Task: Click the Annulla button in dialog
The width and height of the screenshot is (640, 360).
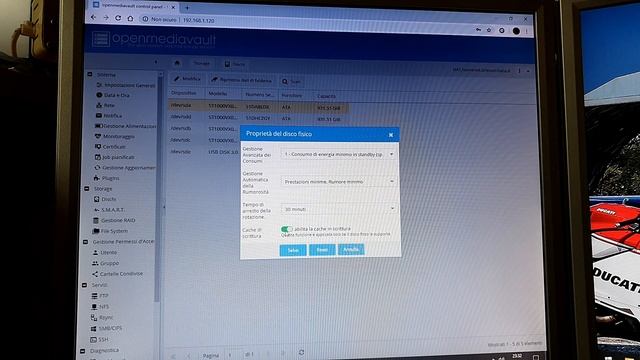Action: coord(351,249)
